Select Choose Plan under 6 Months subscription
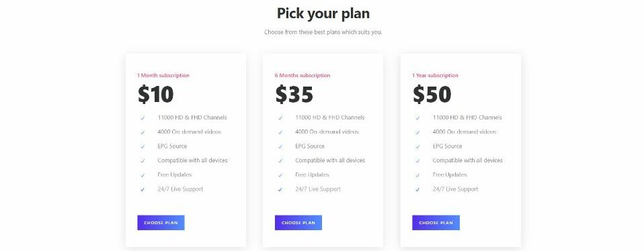Image resolution: width=644 pixels, height=251 pixels. click(x=298, y=223)
